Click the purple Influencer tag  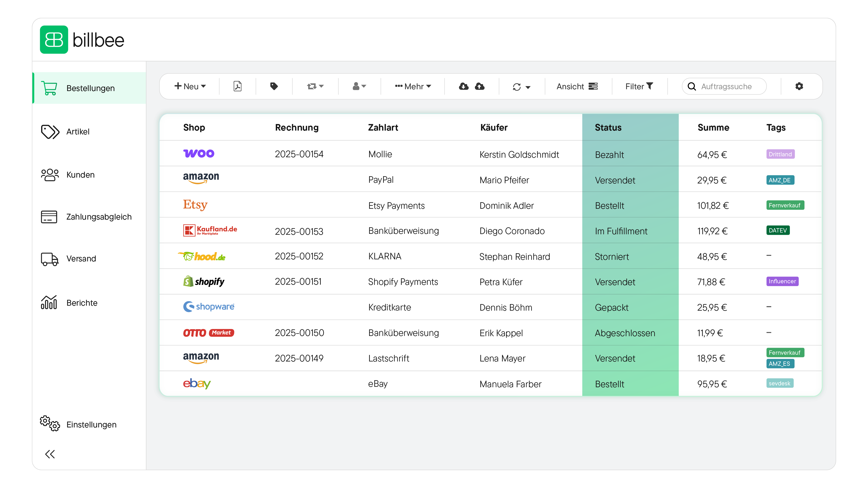point(782,281)
